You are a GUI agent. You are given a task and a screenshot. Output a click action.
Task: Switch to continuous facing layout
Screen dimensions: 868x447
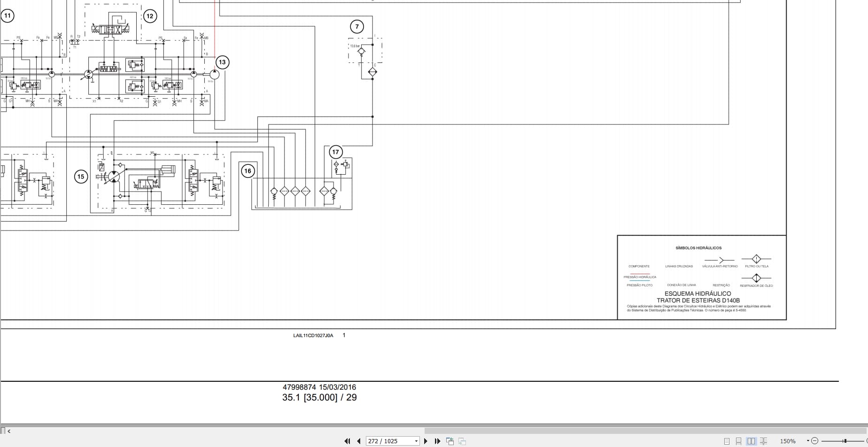pos(763,441)
